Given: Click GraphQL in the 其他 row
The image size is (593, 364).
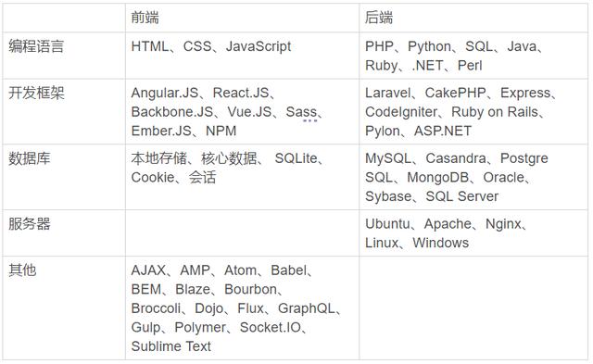Looking at the screenshot, I should 307,308.
